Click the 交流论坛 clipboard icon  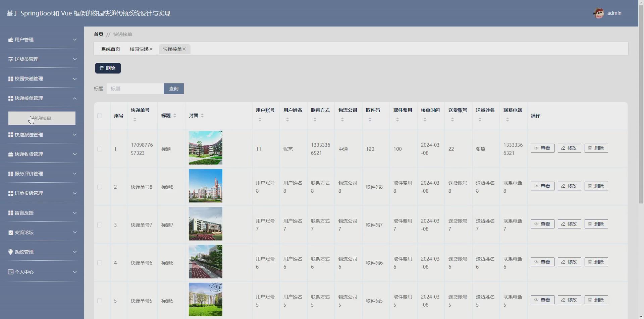(11, 232)
